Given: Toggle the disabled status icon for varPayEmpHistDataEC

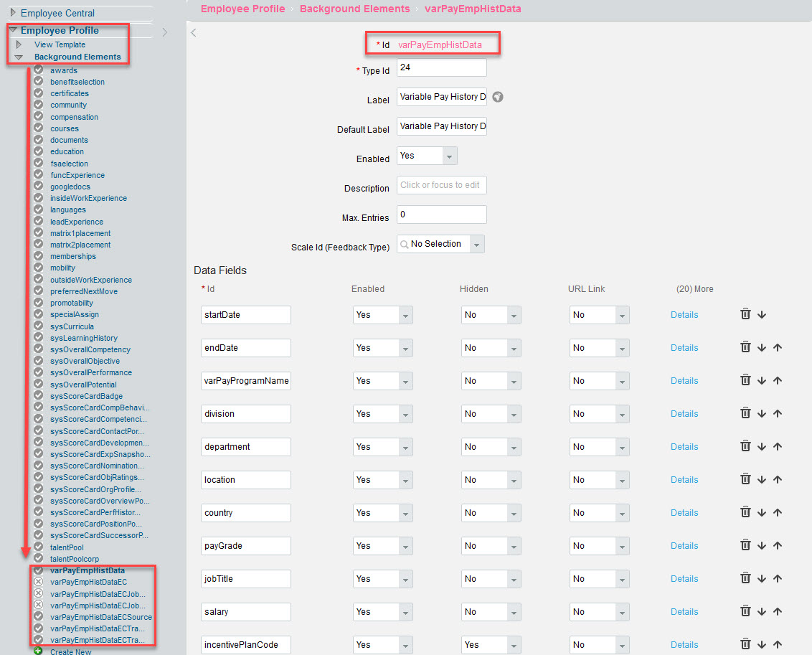Looking at the screenshot, I should coord(38,582).
